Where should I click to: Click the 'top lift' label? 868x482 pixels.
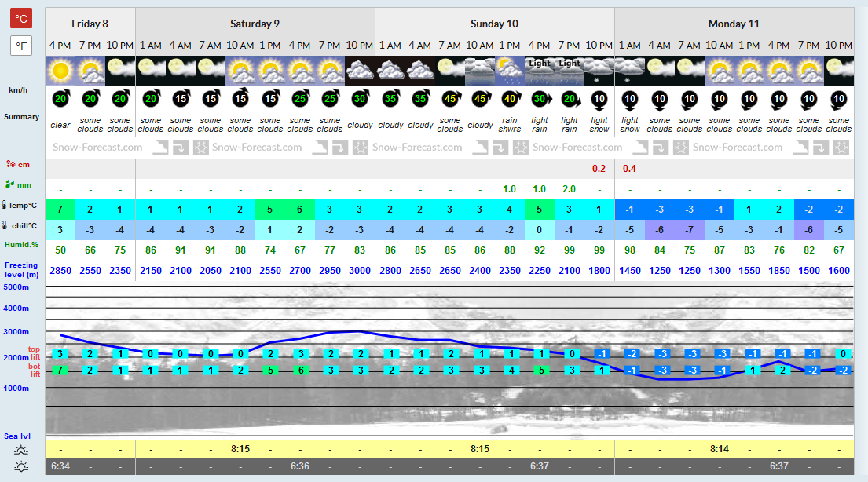[x=35, y=353]
